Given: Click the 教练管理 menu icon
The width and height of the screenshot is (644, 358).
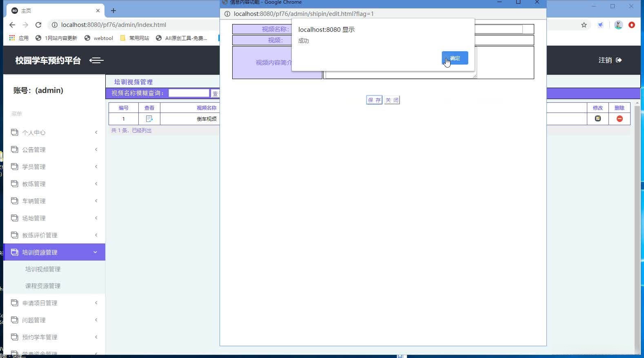Looking at the screenshot, I should (15, 183).
